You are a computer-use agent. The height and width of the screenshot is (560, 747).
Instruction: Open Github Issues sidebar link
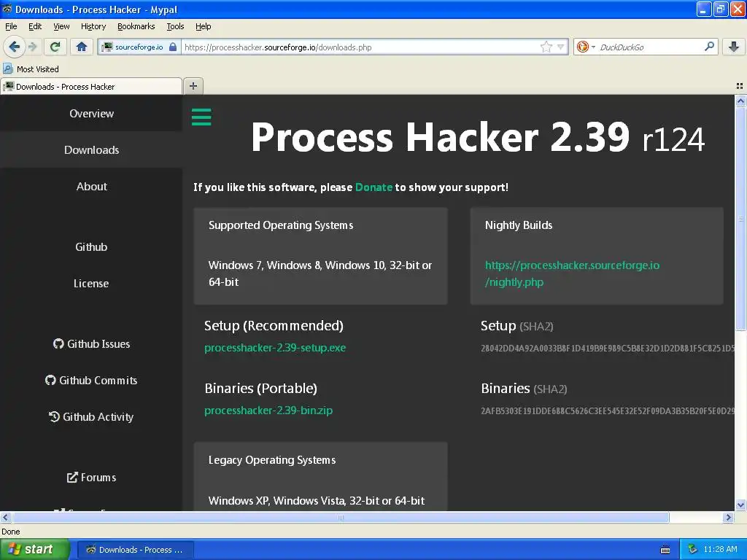tap(91, 344)
